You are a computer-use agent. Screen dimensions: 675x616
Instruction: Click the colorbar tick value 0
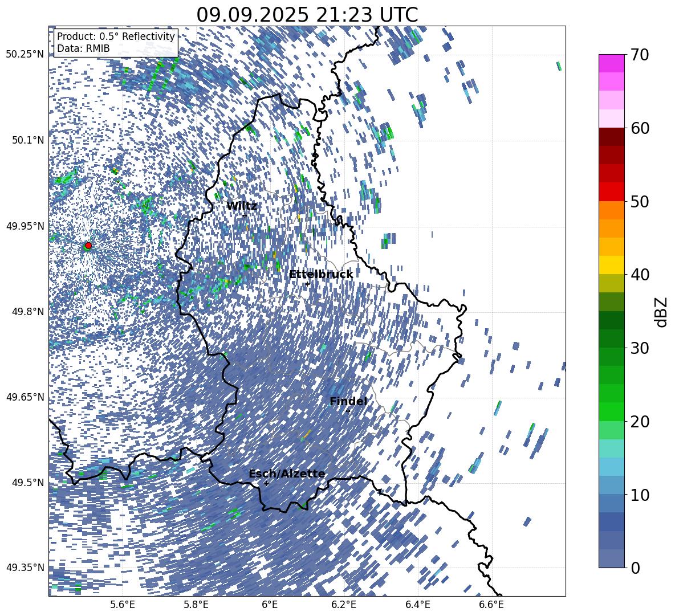click(636, 568)
